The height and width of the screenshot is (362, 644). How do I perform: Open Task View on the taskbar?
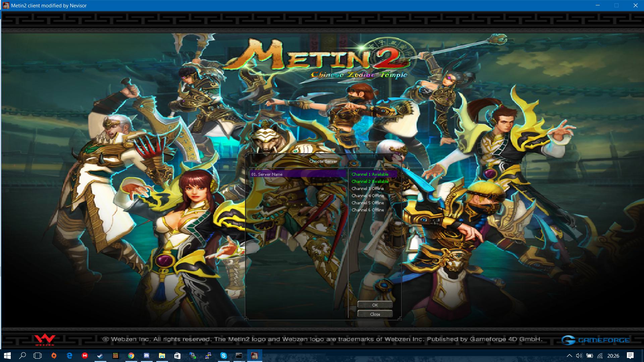38,356
